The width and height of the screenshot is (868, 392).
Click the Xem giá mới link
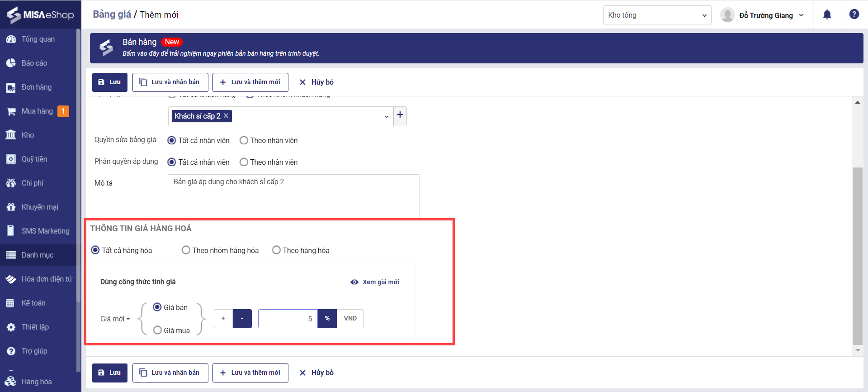(375, 282)
